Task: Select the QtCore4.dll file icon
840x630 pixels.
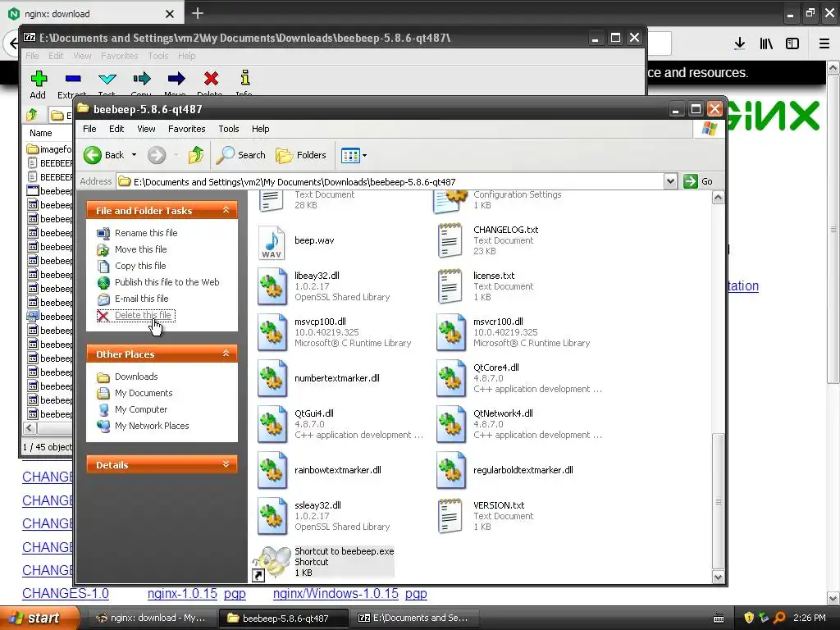Action: point(450,378)
